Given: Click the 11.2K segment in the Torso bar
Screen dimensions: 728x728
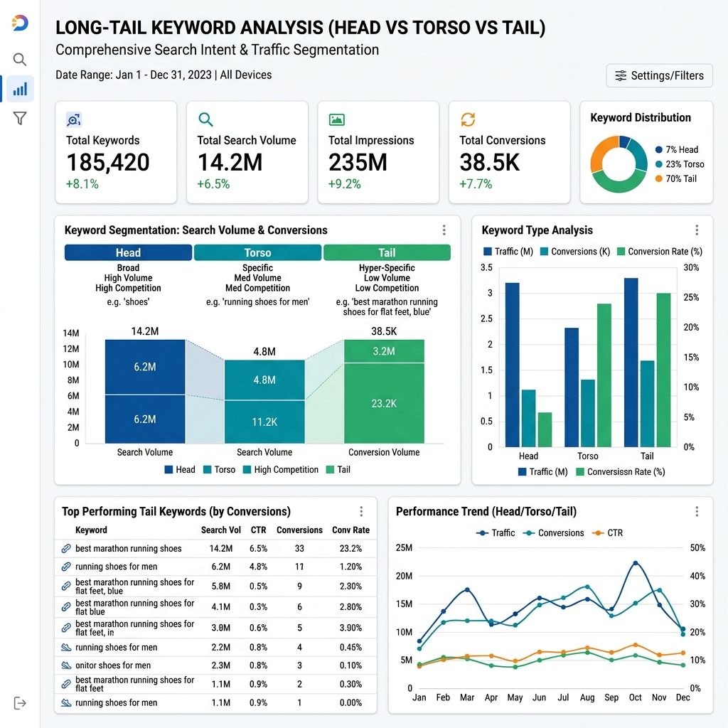Looking at the screenshot, I should (x=264, y=422).
